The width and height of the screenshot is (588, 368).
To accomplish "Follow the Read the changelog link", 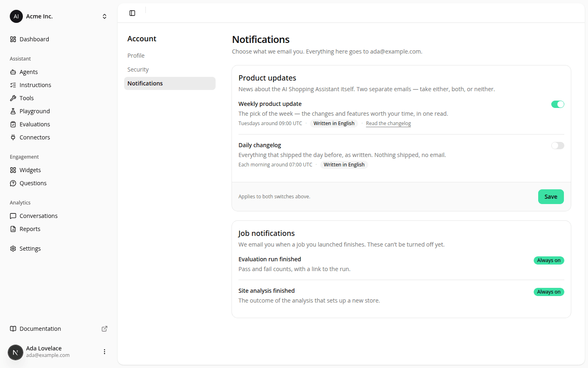I will point(388,123).
